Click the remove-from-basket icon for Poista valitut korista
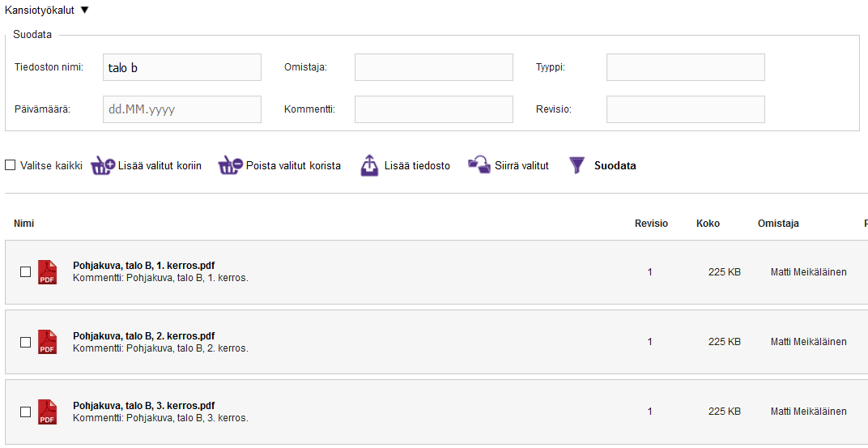 point(230,165)
